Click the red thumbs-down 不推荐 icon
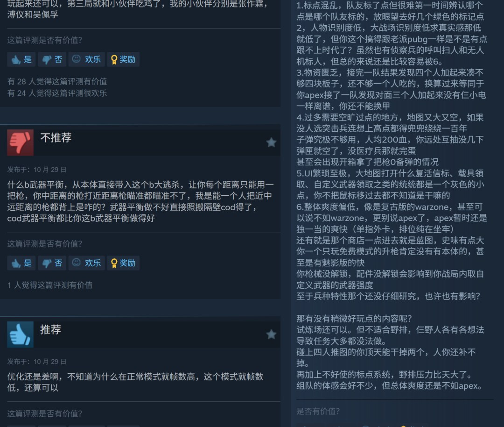 click(x=20, y=142)
